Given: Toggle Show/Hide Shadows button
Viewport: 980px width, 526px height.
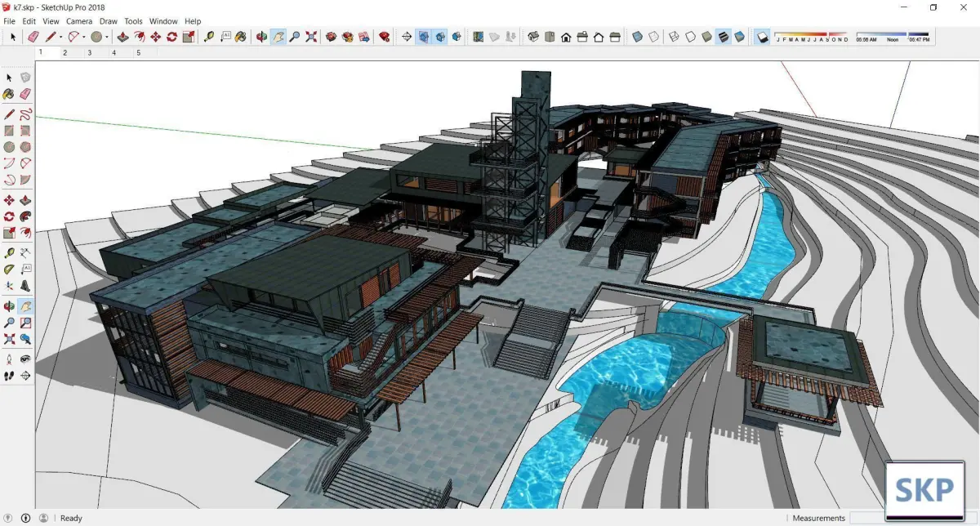Looking at the screenshot, I should tap(762, 37).
